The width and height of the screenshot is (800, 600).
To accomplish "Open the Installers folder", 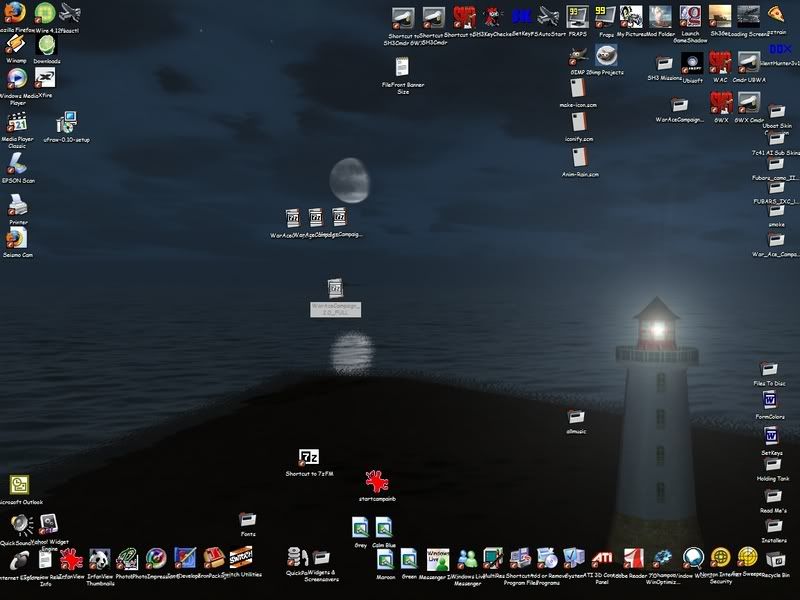I will pyautogui.click(x=773, y=526).
